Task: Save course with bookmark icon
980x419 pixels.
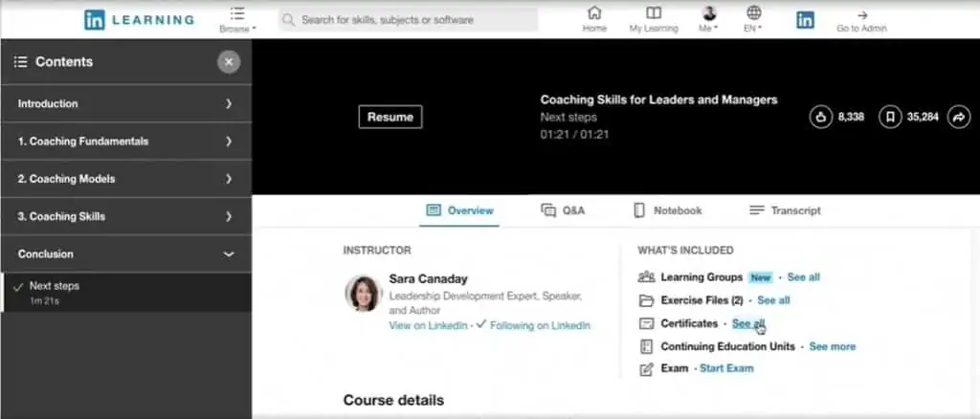Action: [x=890, y=117]
